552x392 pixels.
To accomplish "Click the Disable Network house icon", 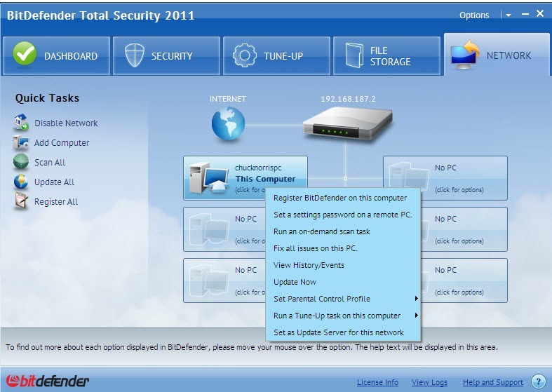I will [21, 122].
